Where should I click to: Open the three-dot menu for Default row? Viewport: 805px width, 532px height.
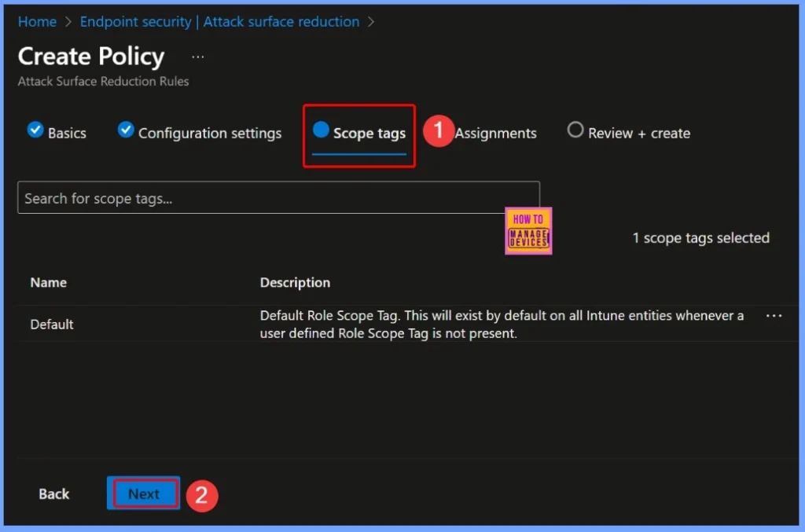pyautogui.click(x=774, y=316)
